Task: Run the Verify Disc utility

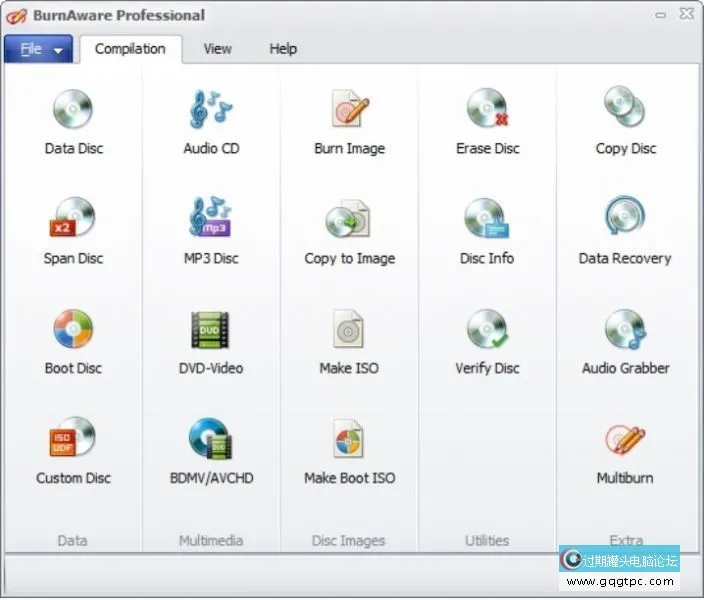Action: pos(488,342)
